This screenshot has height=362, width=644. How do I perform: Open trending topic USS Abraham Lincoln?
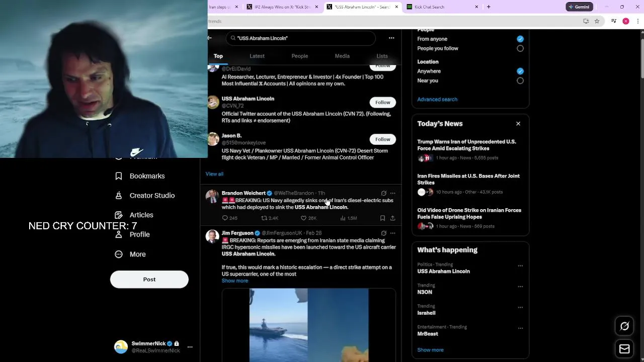(x=443, y=271)
